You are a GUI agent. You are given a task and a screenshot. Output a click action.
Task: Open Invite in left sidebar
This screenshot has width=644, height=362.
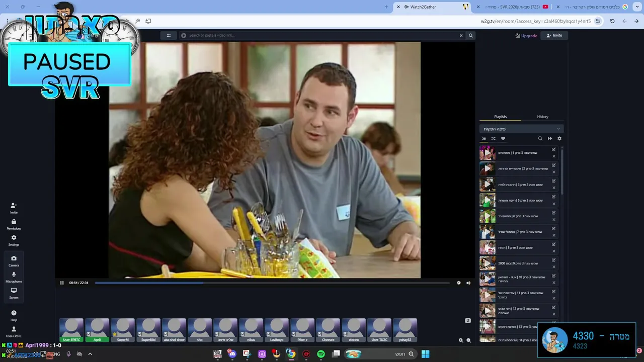click(14, 208)
